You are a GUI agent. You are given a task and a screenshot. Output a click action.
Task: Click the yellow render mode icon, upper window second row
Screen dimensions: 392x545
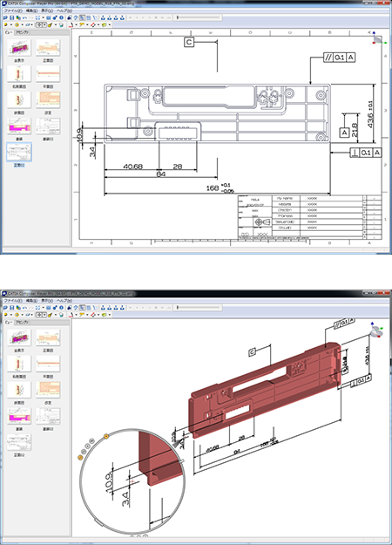click(x=5, y=25)
